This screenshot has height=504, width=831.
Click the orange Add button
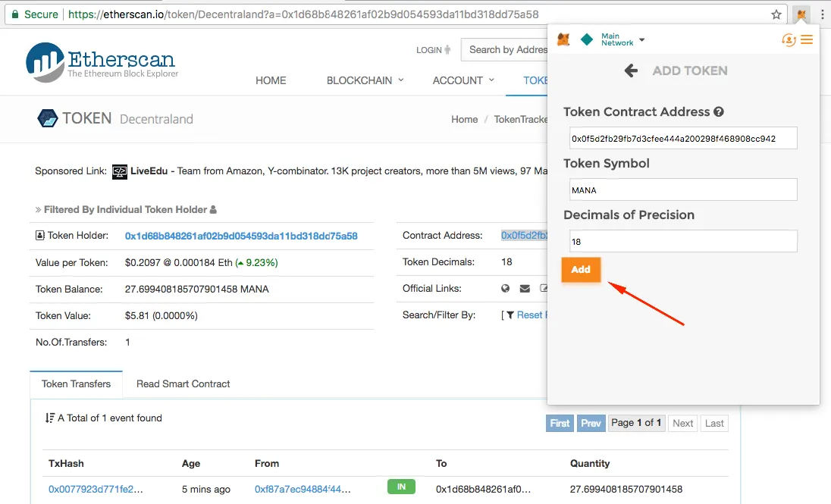(581, 269)
